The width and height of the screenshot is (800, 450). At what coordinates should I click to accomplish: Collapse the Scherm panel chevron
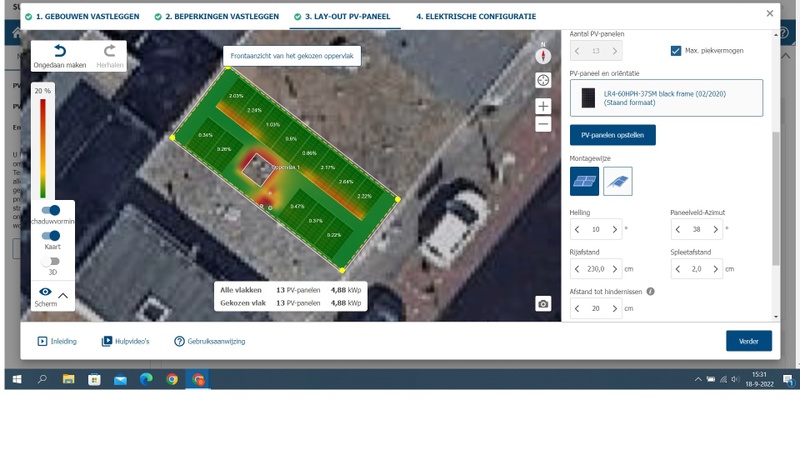pos(63,295)
